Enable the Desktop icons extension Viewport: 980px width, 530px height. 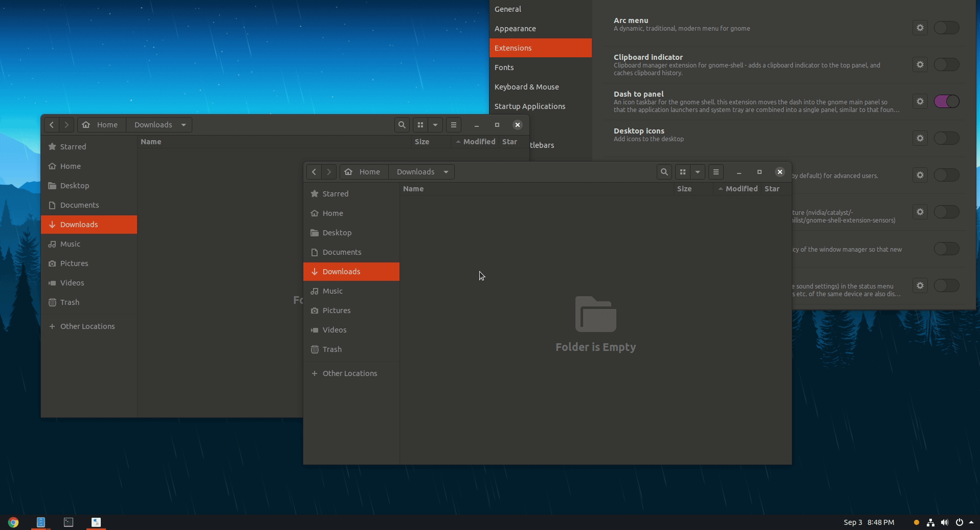946,138
